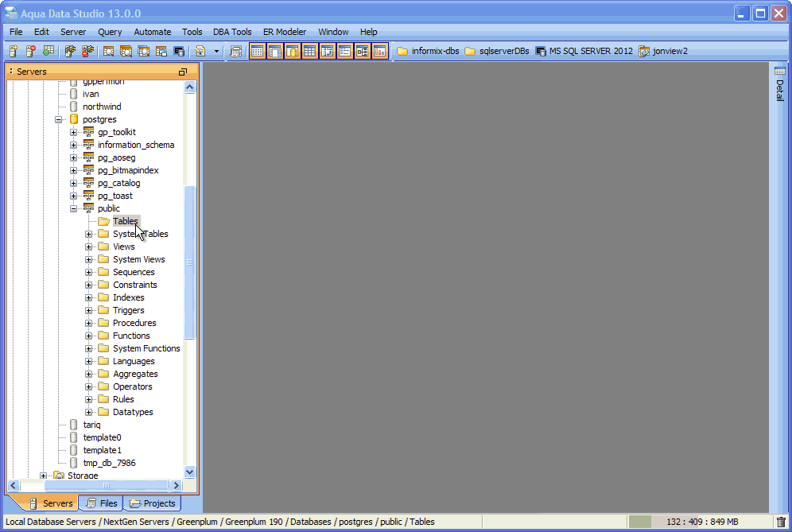Expand the Datatypes folder
The height and width of the screenshot is (532, 792).
89,412
